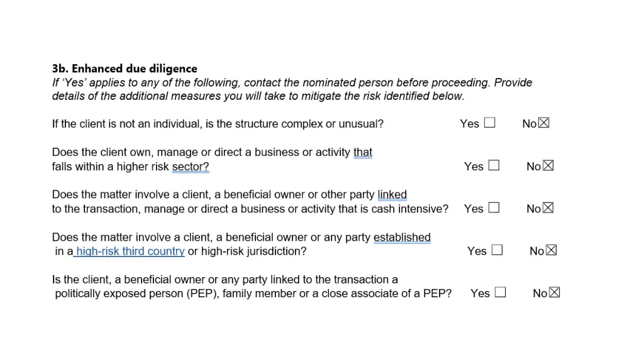Toggle No checkbox for complex structure question
The image size is (644, 362).
pyautogui.click(x=544, y=123)
